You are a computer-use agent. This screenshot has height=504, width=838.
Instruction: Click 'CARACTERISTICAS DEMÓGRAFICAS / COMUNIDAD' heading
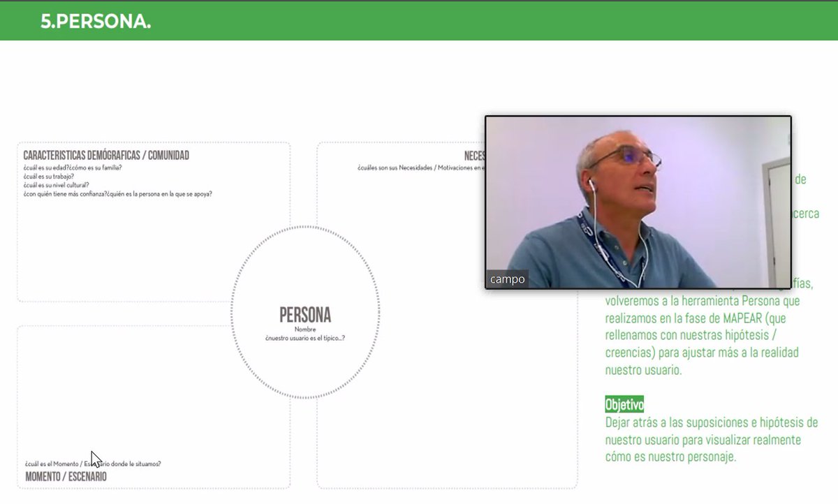tap(106, 156)
